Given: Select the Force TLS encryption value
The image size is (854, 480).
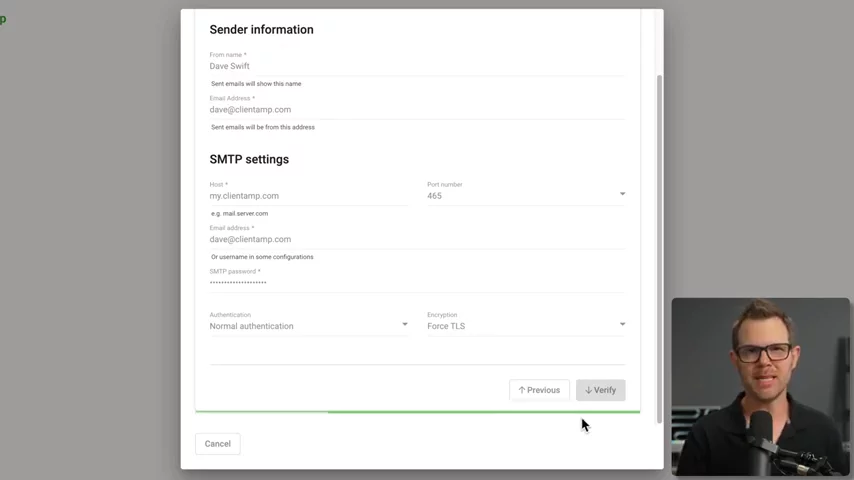Looking at the screenshot, I should point(446,326).
